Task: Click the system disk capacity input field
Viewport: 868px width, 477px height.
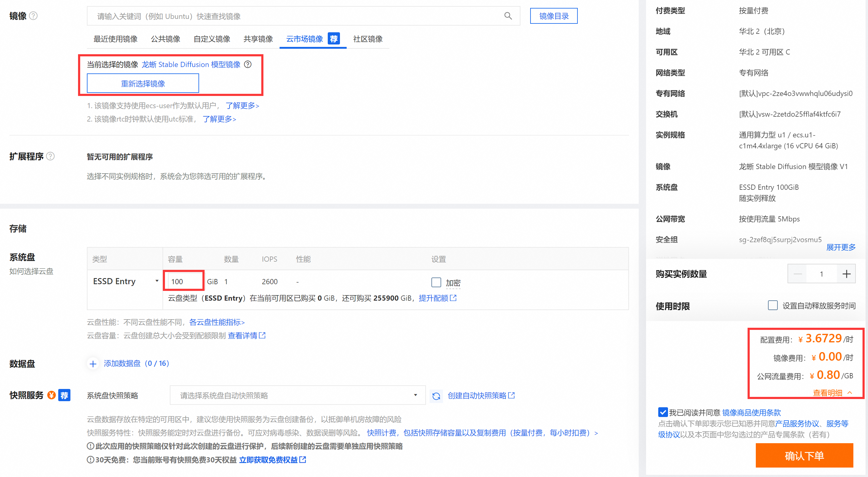Action: click(184, 281)
